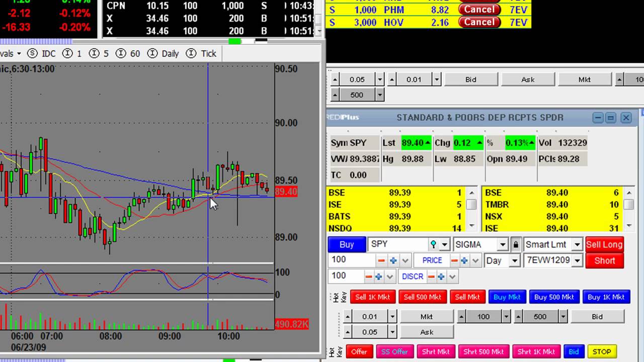Select the 60 minute interval option
Viewport: 644px width, 362px height.
128,53
